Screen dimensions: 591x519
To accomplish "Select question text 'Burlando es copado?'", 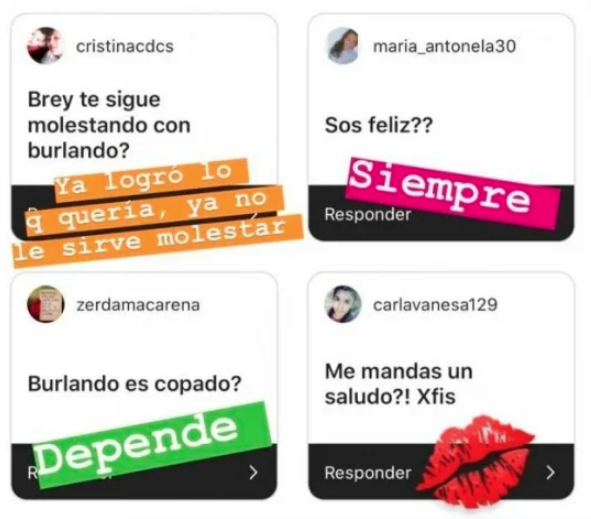I will pos(135,384).
